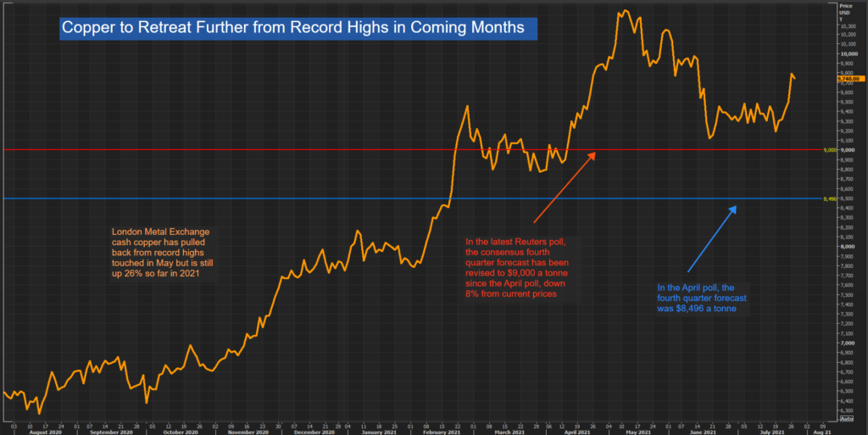Screen dimensions: 868x435
Task: Click July 2021 on the time axis
Action: point(759,431)
